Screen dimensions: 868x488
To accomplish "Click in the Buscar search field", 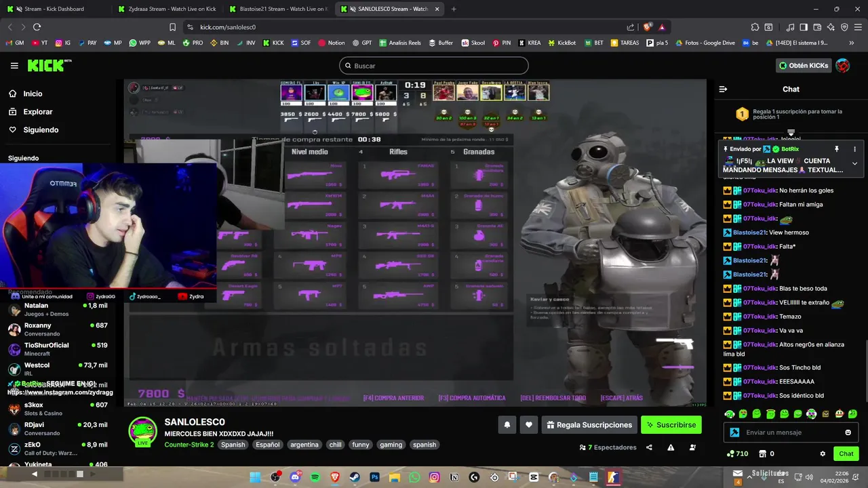I will (x=434, y=66).
